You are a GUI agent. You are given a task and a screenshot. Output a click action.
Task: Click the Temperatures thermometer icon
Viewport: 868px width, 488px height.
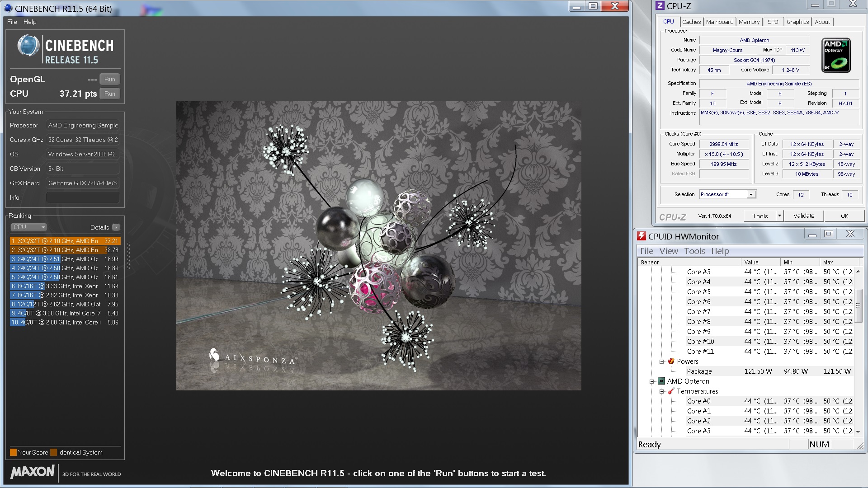coord(671,391)
